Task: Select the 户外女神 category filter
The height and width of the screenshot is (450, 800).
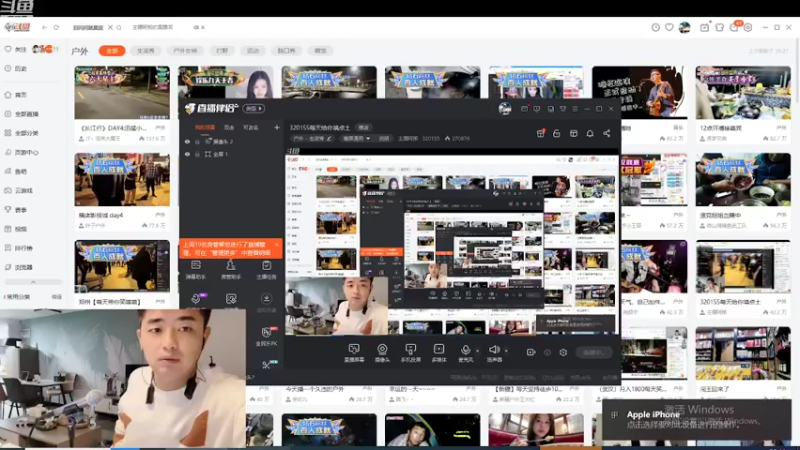Action: click(x=185, y=51)
